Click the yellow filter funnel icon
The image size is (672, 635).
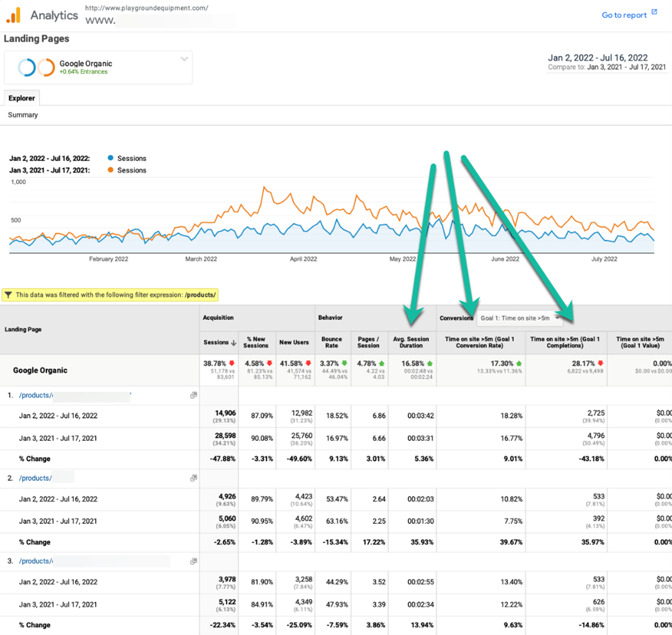[8, 295]
